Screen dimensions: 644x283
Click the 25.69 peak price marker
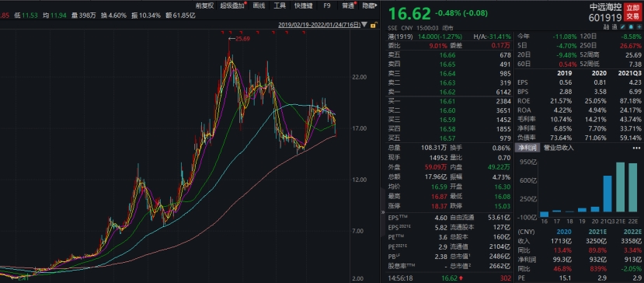coord(242,39)
